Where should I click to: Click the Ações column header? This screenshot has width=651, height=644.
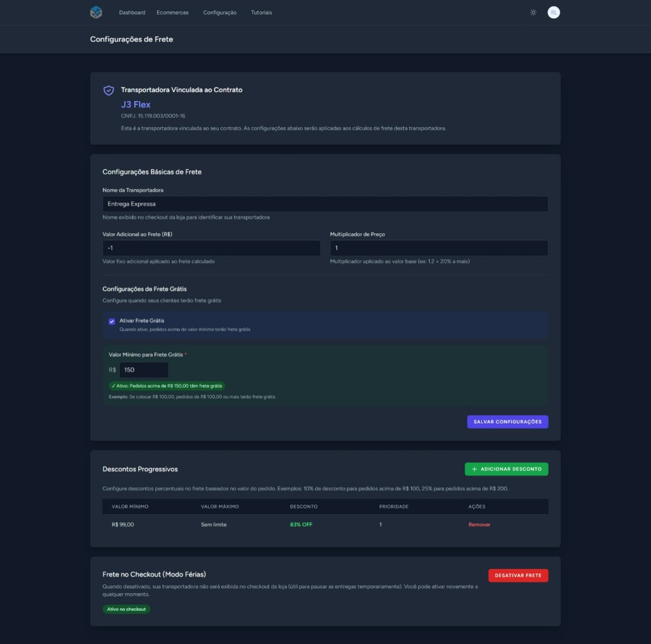[x=477, y=507]
